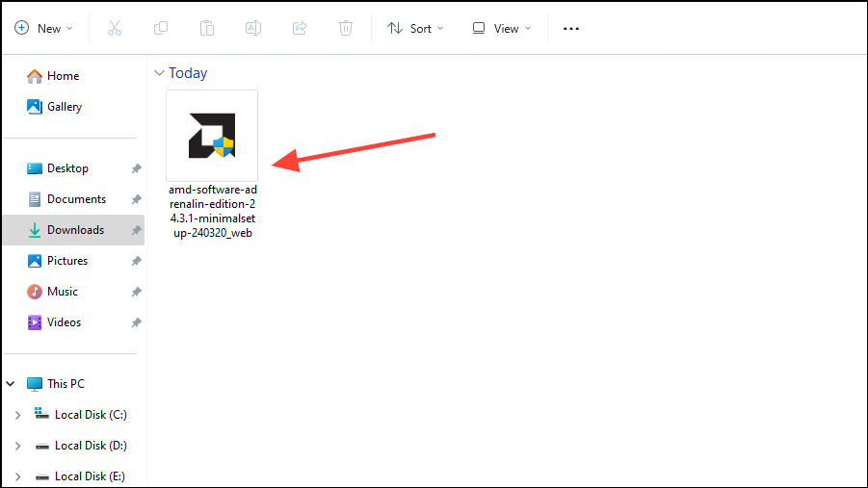Unpin Videos using its pin icon
This screenshot has height=488, width=868.
point(136,322)
